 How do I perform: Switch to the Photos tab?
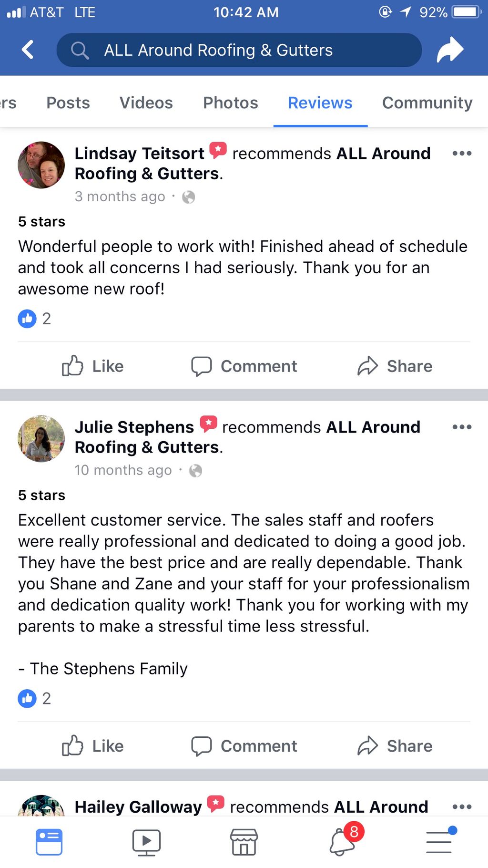click(x=231, y=103)
